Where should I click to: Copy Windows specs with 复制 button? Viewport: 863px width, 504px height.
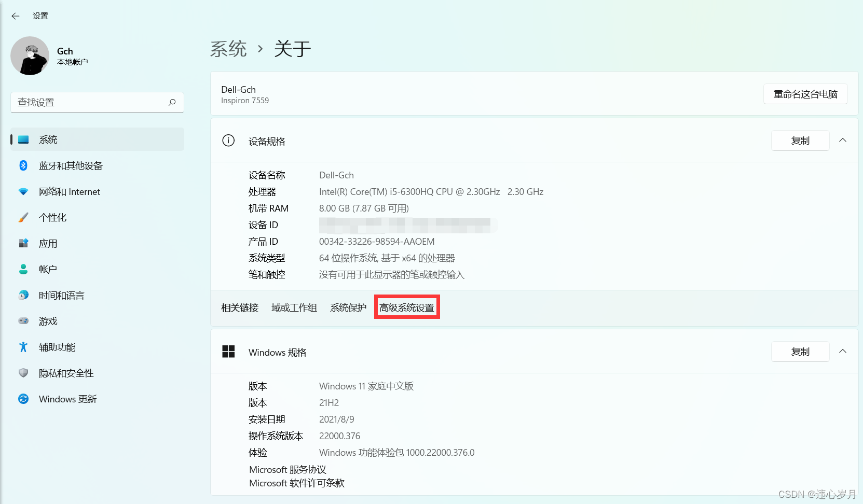(x=800, y=352)
